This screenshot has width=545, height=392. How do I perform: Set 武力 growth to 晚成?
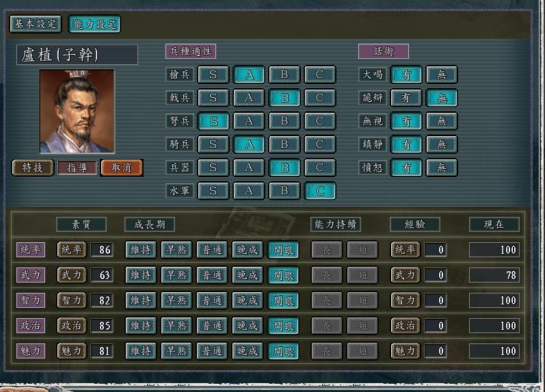247,275
